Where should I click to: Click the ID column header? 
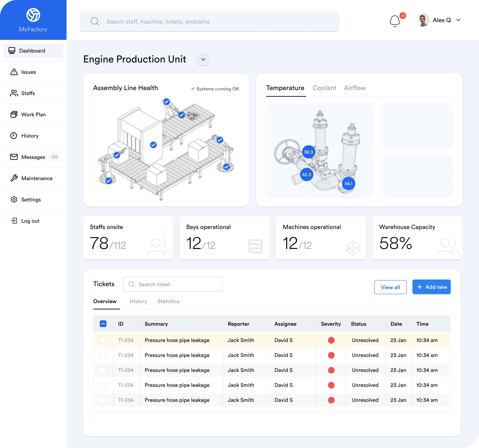[121, 324]
